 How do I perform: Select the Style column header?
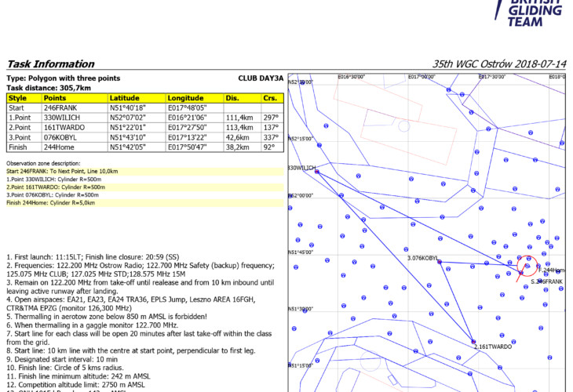23,98
